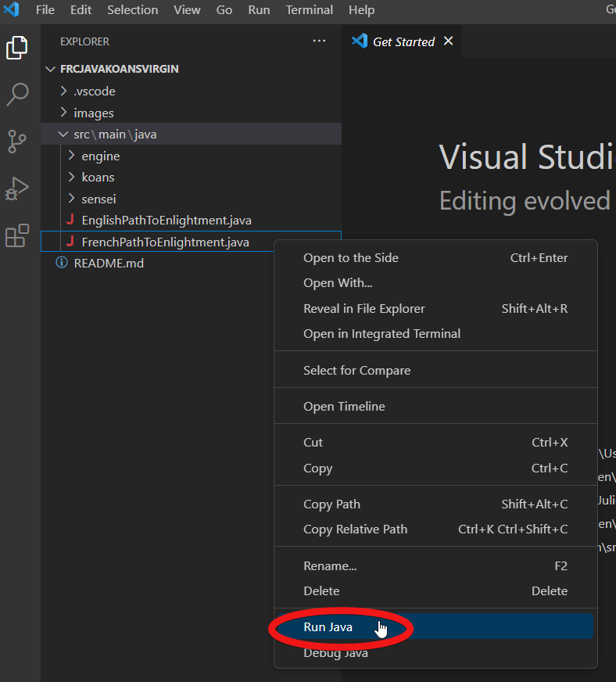
Task: Open the Search view in activity bar
Action: tap(17, 95)
